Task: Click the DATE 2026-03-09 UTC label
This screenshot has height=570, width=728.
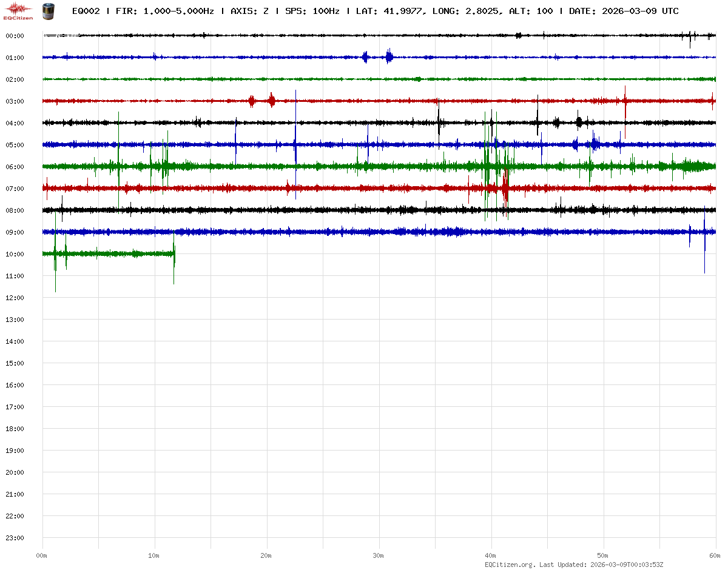Action: (624, 12)
